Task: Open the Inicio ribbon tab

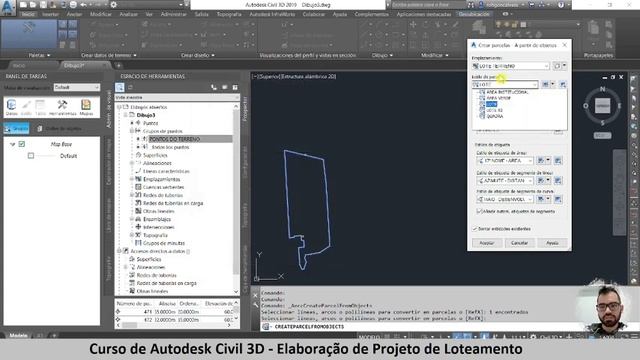Action: [x=28, y=14]
